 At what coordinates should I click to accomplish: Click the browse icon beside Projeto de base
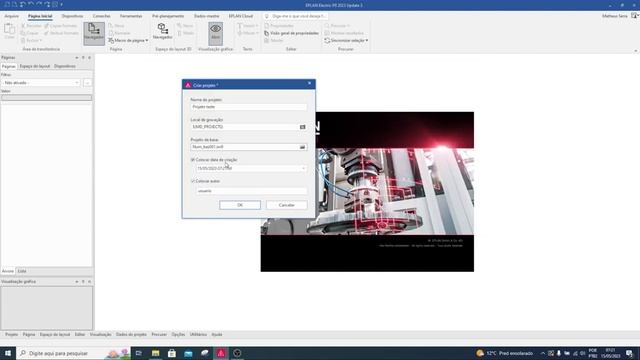tap(303, 147)
